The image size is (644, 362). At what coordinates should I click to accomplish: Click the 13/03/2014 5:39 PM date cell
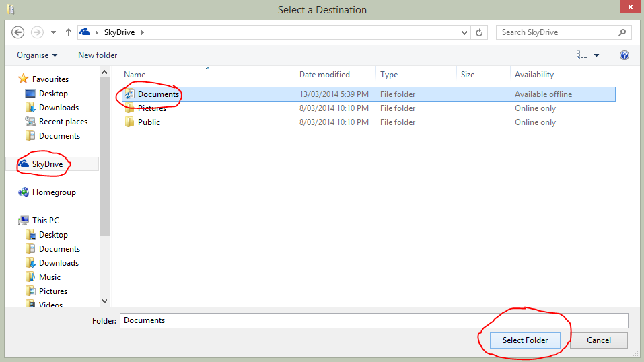pyautogui.click(x=334, y=94)
